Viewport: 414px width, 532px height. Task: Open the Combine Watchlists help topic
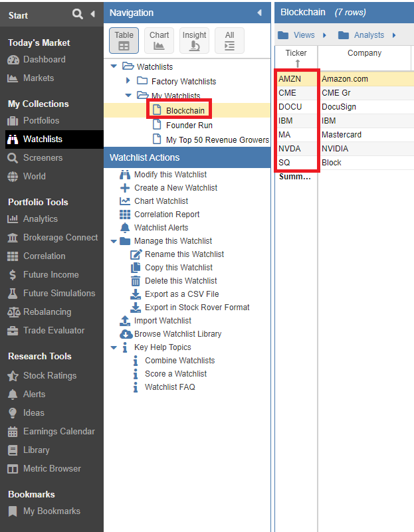click(x=180, y=361)
